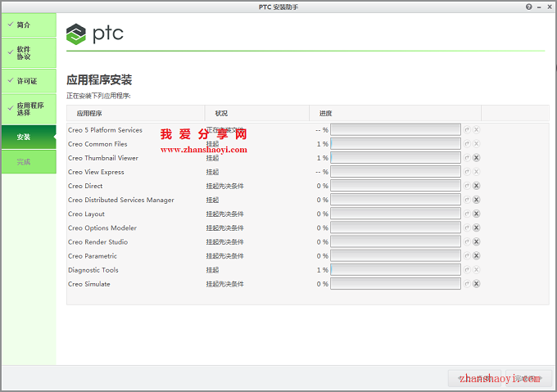Cancel the Creo Thumbnail Viewer installation

(477, 158)
